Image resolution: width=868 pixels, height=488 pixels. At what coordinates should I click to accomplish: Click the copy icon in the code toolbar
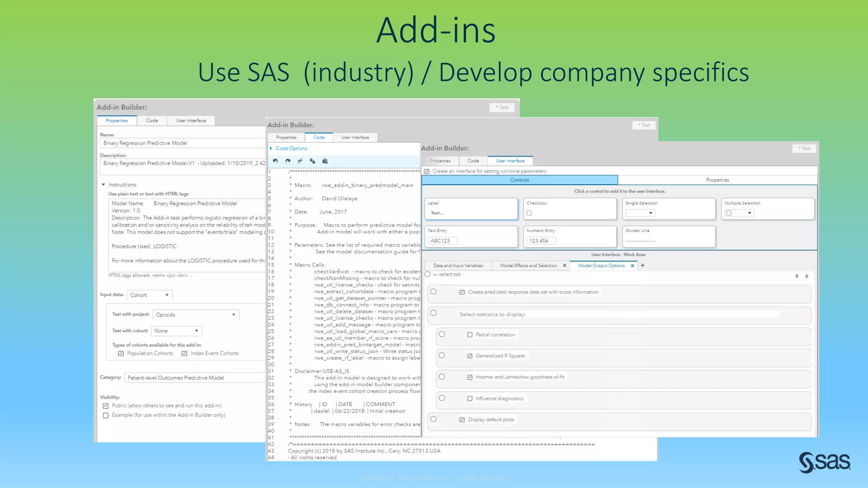(x=312, y=161)
